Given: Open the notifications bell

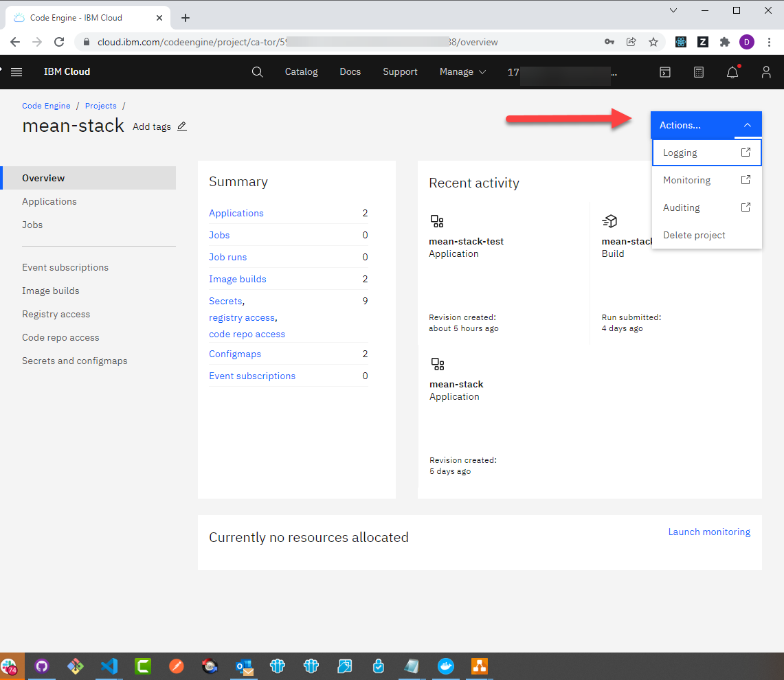Looking at the screenshot, I should pyautogui.click(x=732, y=72).
